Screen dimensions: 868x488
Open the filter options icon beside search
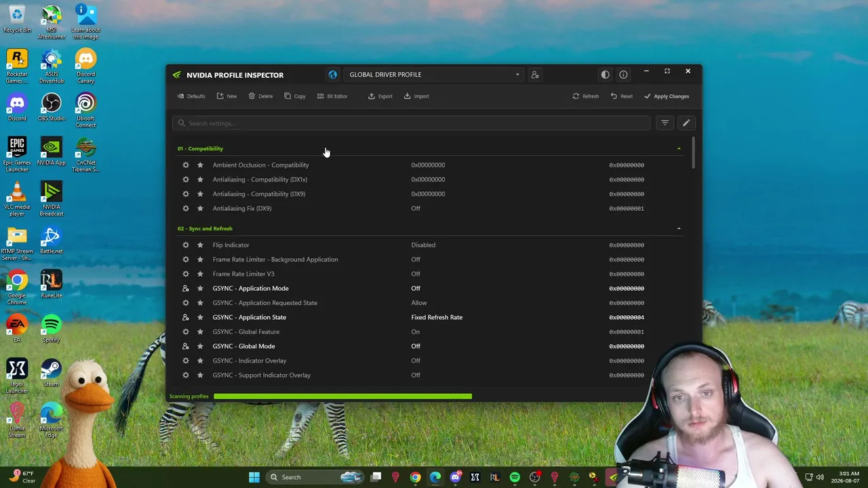pos(665,123)
